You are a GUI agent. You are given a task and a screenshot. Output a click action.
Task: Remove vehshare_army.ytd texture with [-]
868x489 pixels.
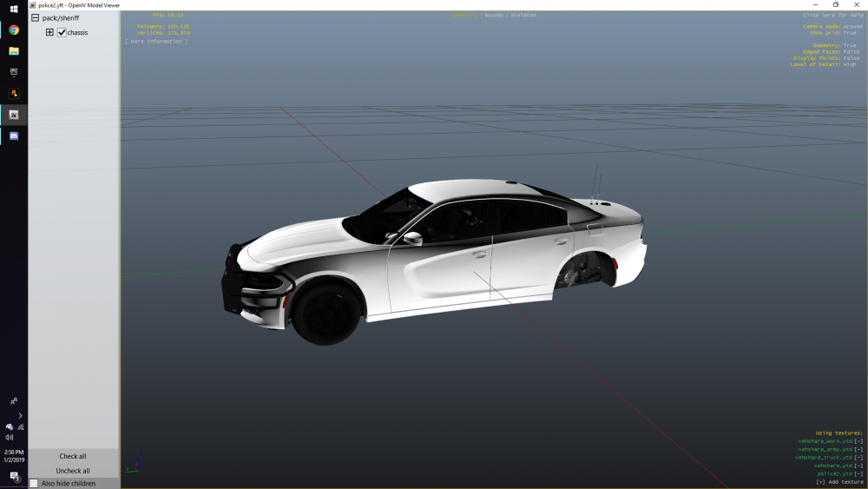[858, 450]
